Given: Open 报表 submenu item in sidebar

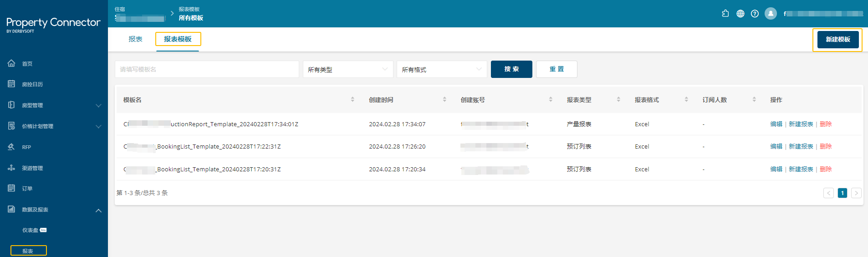Looking at the screenshot, I should click(x=28, y=251).
